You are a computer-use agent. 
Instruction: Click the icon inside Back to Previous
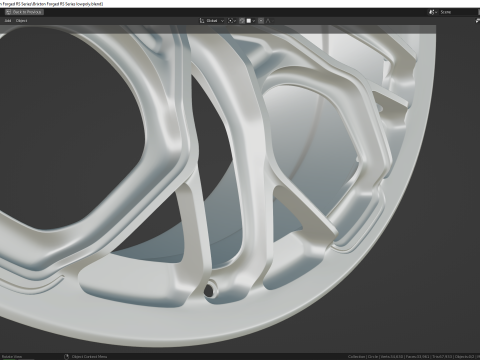8,12
